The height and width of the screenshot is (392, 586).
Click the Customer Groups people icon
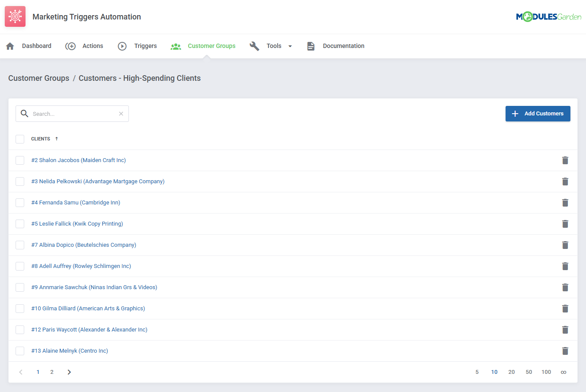[x=176, y=46]
